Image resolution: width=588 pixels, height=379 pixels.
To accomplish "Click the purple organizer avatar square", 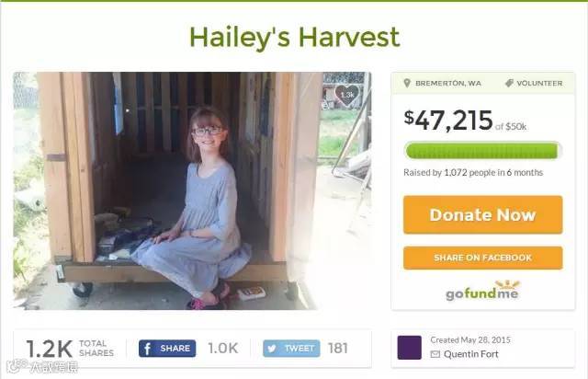I will pos(409,348).
